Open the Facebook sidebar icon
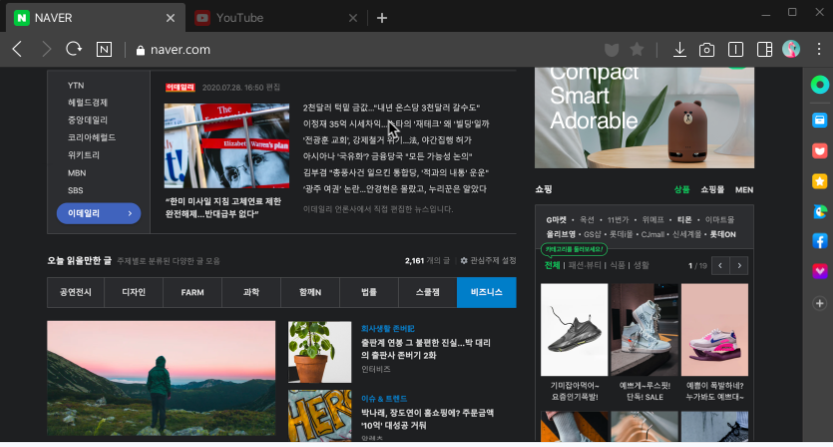The width and height of the screenshot is (833, 447). (820, 241)
